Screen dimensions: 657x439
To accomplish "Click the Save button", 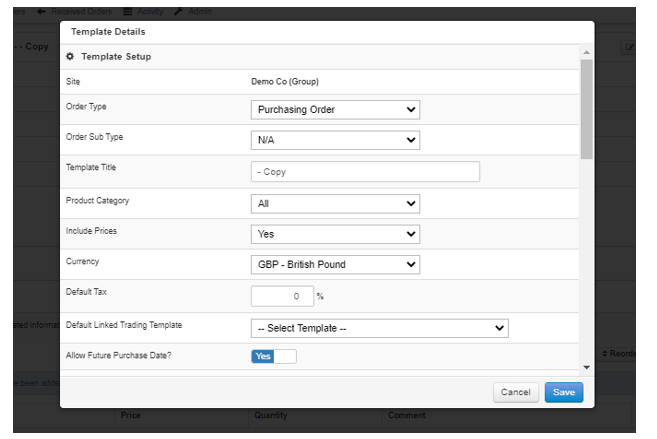I will (x=564, y=393).
